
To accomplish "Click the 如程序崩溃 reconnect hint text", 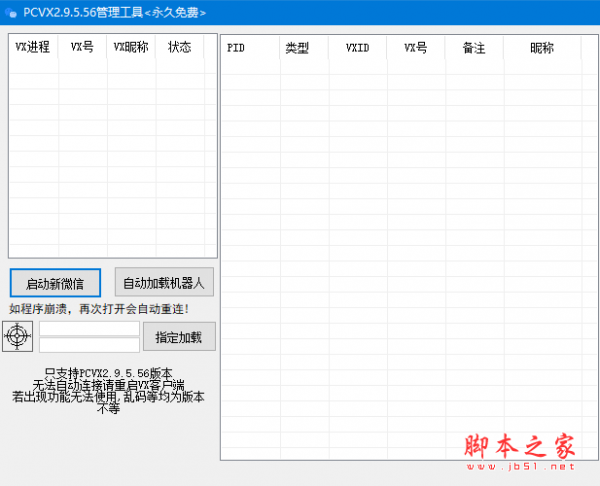I will tap(99, 309).
